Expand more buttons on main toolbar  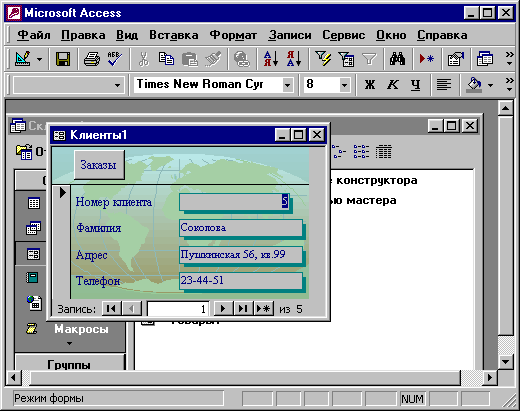(x=509, y=59)
